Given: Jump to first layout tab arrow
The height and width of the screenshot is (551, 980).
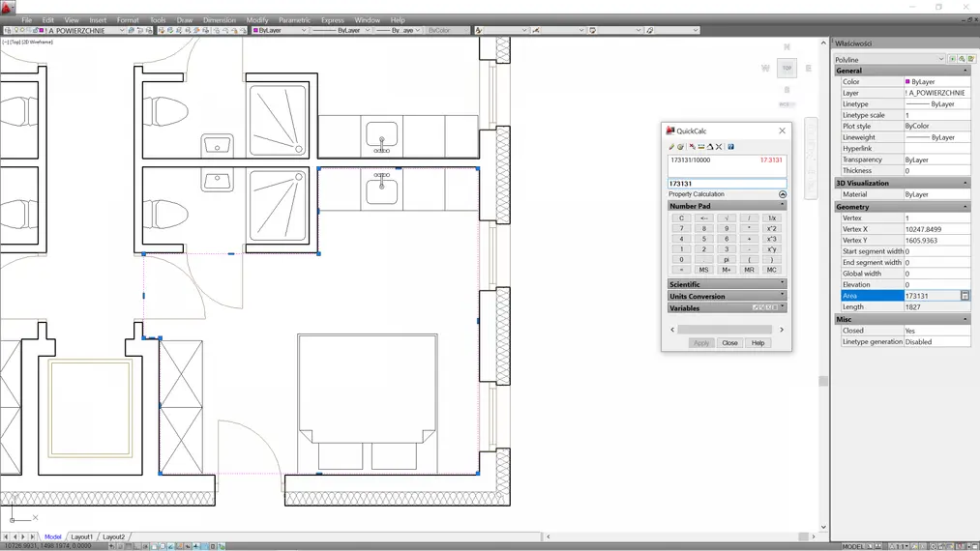Looking at the screenshot, I should (x=6, y=536).
